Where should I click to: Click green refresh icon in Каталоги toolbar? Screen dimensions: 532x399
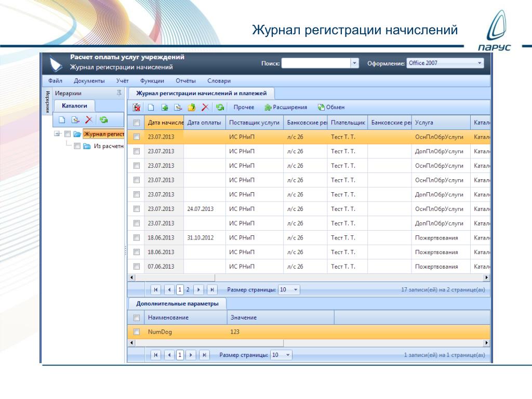coord(104,119)
